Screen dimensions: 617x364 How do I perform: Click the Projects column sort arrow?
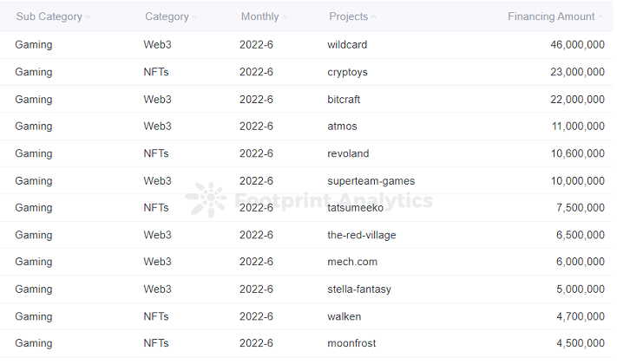[373, 17]
